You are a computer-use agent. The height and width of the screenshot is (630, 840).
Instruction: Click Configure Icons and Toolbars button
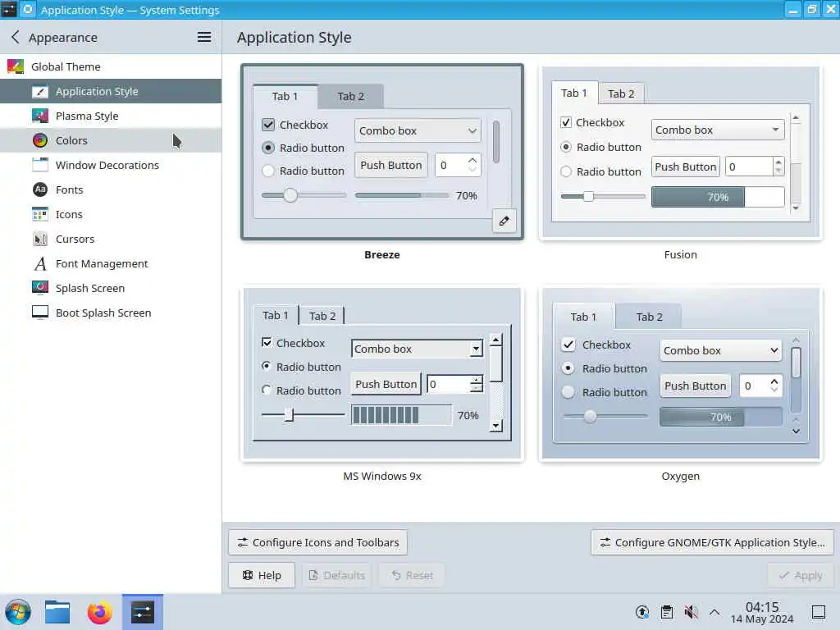317,543
